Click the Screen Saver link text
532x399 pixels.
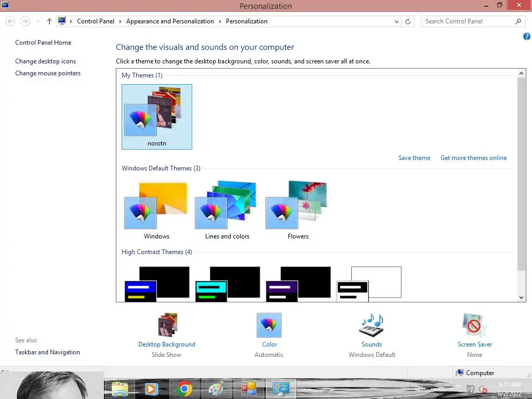[x=475, y=344]
